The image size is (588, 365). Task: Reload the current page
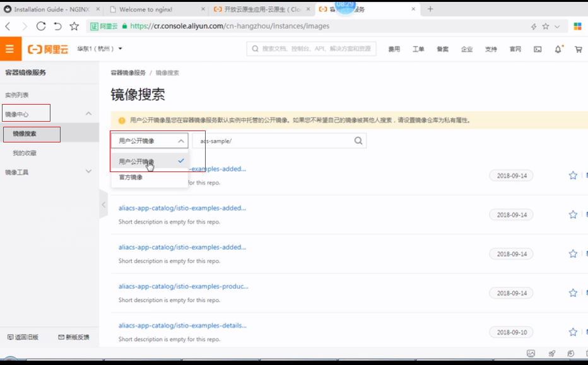pyautogui.click(x=41, y=26)
